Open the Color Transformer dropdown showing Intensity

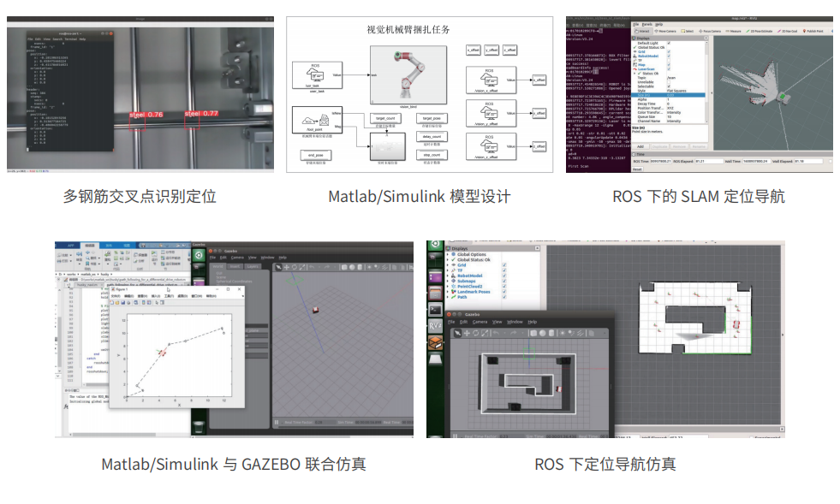pyautogui.click(x=685, y=112)
